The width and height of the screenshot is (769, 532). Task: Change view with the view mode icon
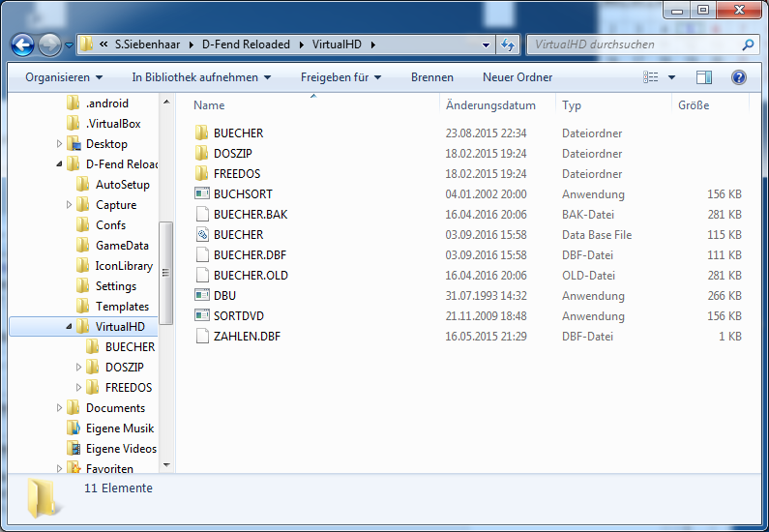pos(651,77)
